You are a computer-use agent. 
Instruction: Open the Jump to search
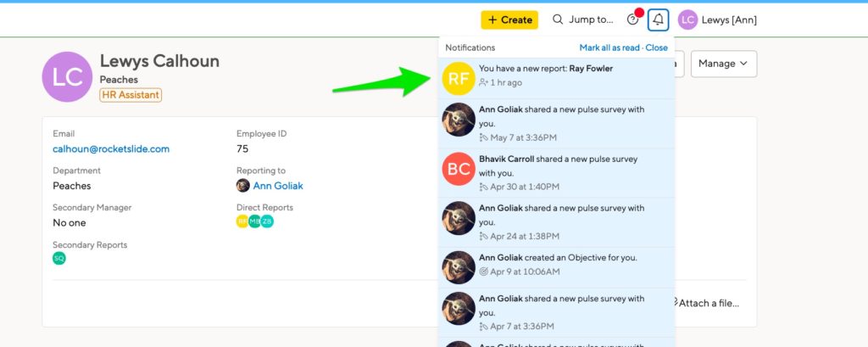pos(583,20)
